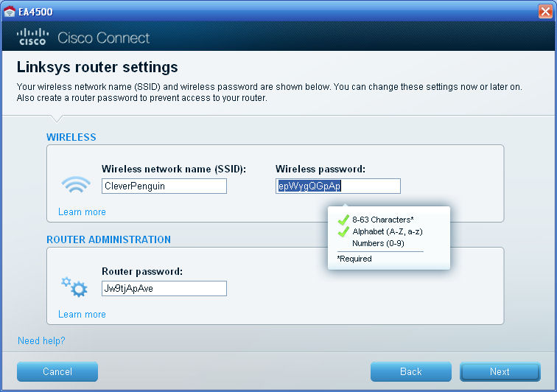Click the '8-63 Characters*' requirement text
The height and width of the screenshot is (392, 557).
click(x=383, y=220)
